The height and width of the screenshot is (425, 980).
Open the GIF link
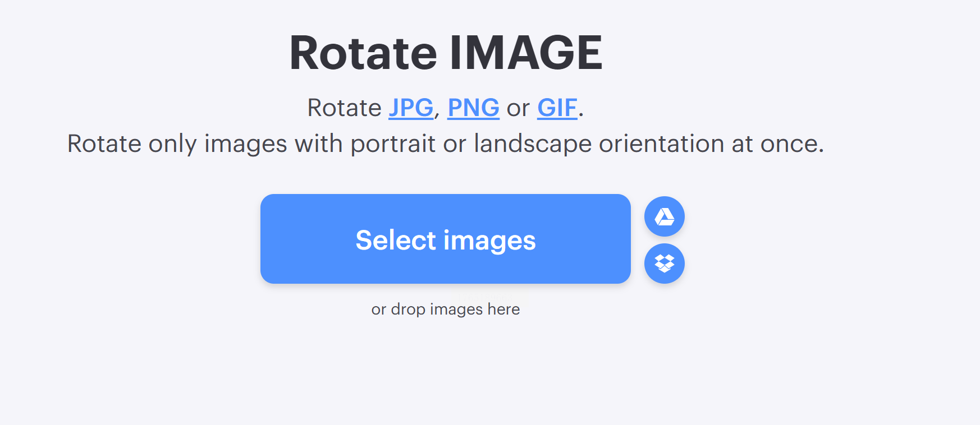coord(557,108)
